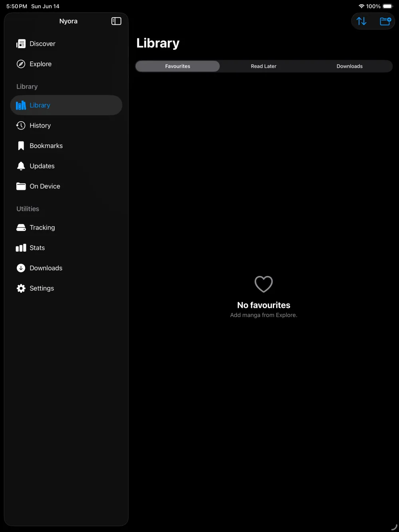The image size is (399, 532).
Task: Click the 'Utilities' section header
Action: coord(28,209)
